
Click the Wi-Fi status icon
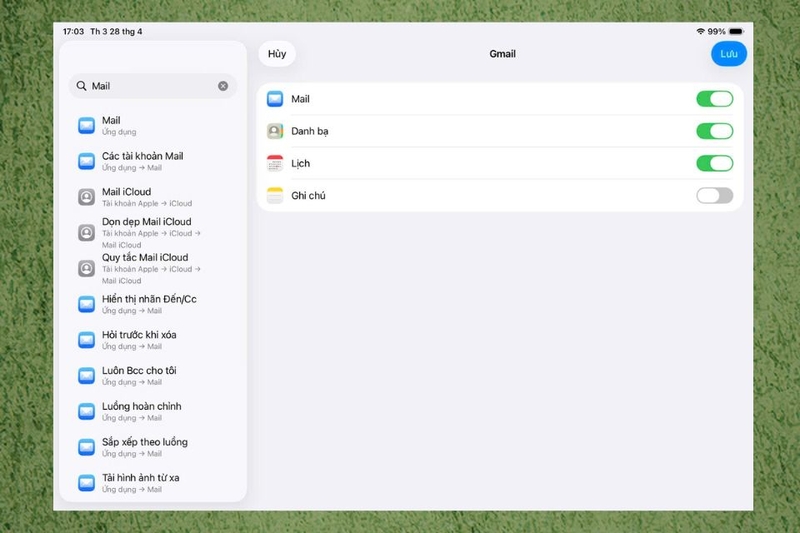701,32
